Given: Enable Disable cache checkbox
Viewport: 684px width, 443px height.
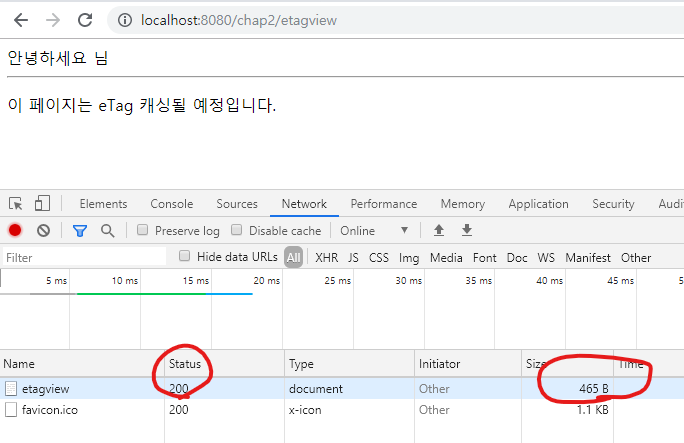Looking at the screenshot, I should tap(236, 230).
